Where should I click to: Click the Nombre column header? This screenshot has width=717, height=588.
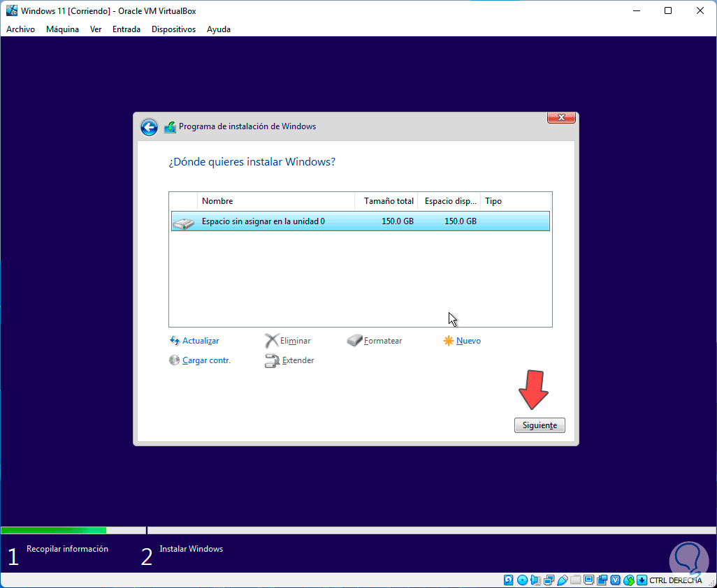click(x=276, y=201)
